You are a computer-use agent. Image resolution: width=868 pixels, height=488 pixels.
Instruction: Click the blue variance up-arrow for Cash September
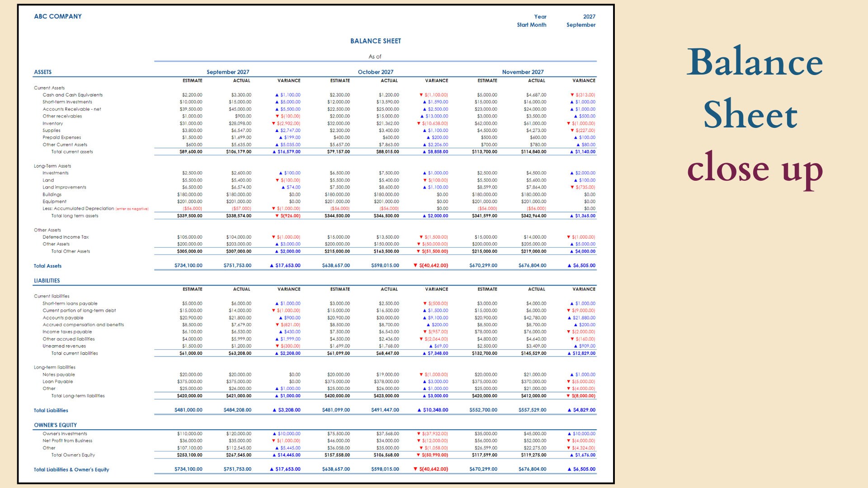[x=278, y=95]
